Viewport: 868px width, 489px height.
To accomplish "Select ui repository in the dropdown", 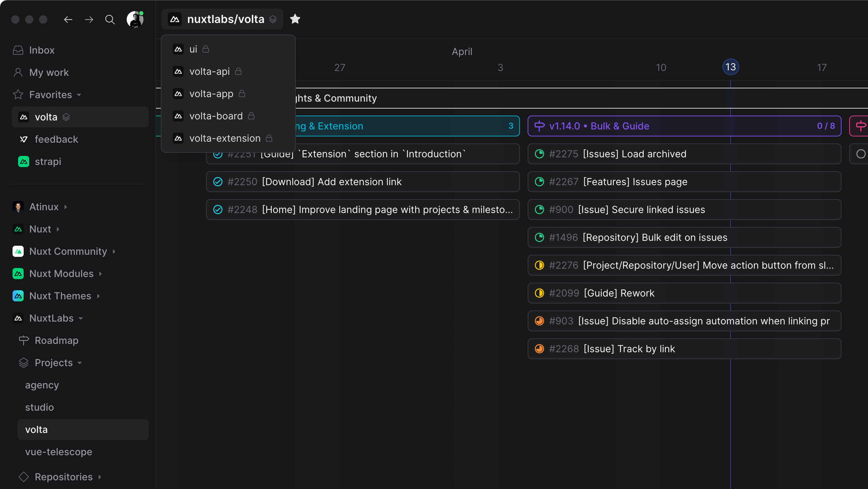I will 228,49.
